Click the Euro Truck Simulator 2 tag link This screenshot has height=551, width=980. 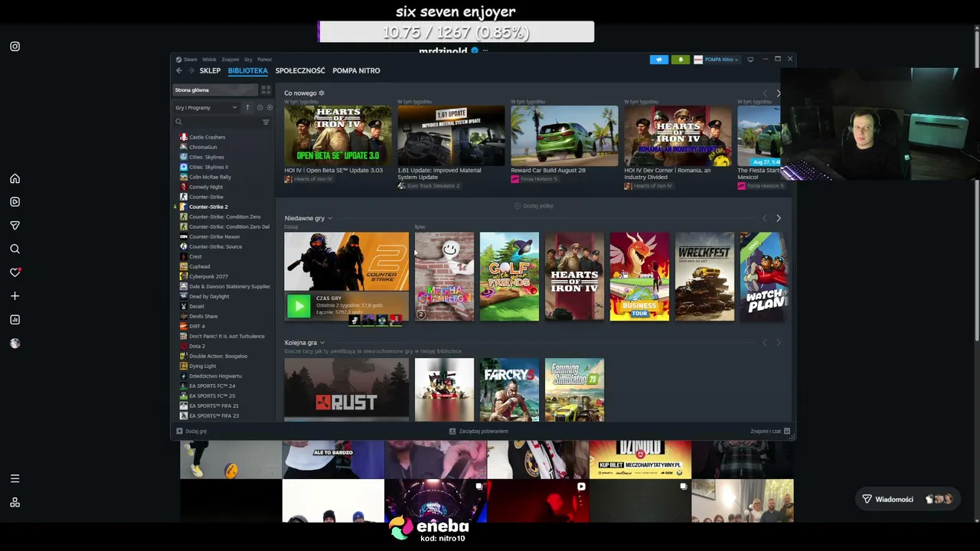433,186
